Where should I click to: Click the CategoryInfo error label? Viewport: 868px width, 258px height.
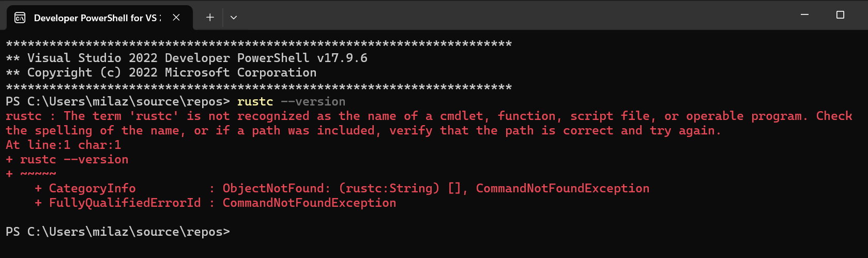pos(93,189)
